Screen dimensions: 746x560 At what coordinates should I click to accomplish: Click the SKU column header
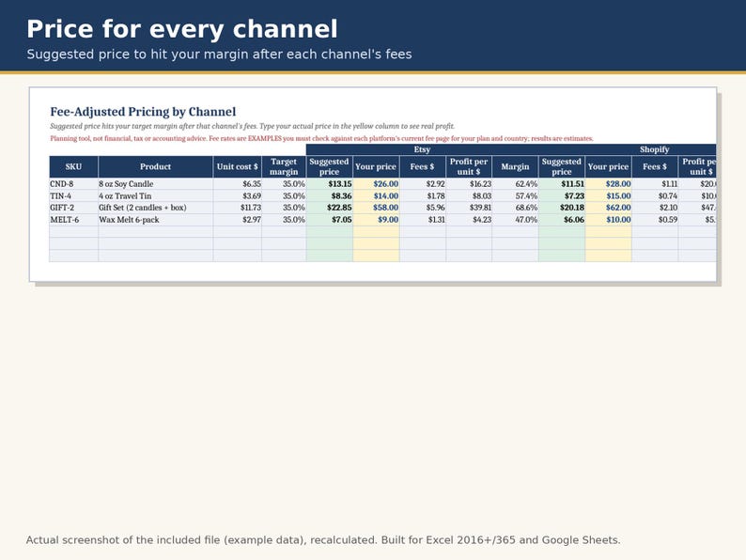pyautogui.click(x=73, y=166)
